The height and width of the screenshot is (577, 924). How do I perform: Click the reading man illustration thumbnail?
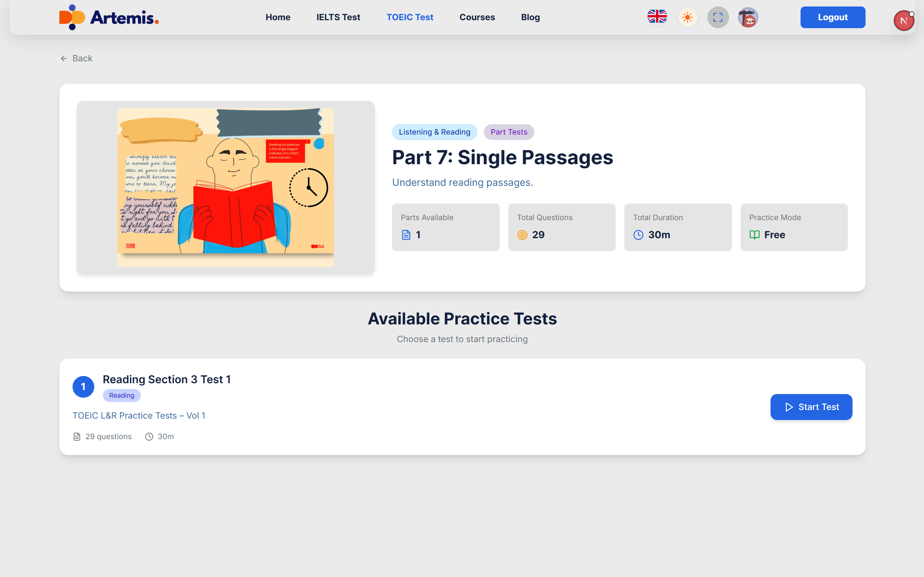pyautogui.click(x=225, y=187)
